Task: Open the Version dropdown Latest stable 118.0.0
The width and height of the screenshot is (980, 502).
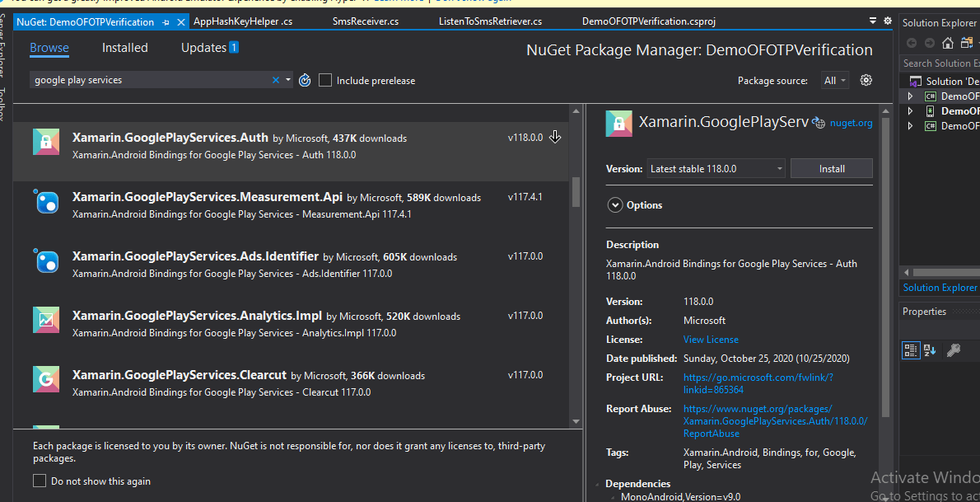Action: point(716,168)
